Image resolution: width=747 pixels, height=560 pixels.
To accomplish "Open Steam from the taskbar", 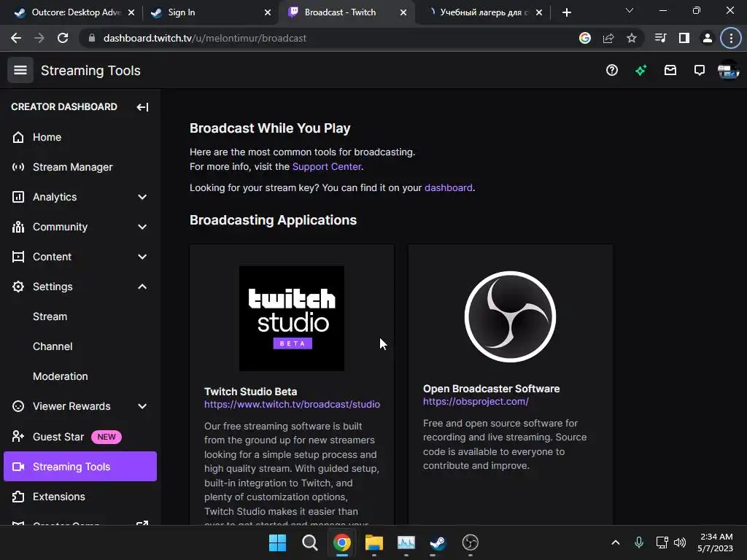I will (x=438, y=542).
